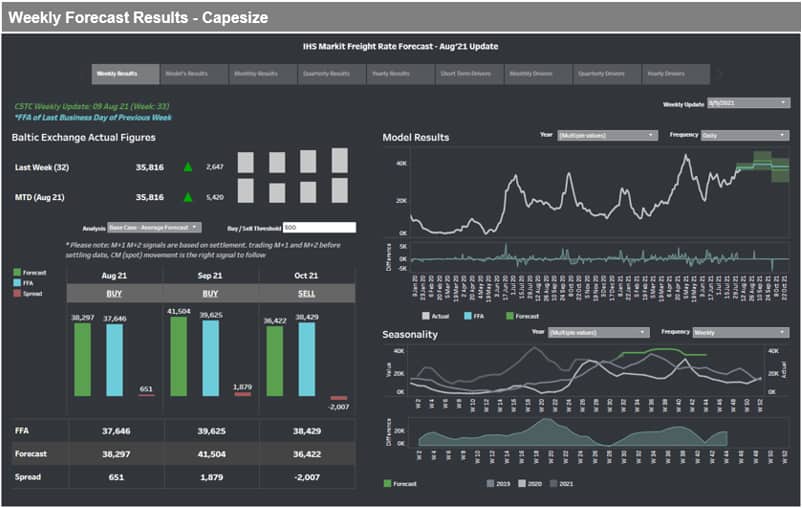
Task: Click the green up-arrow beside Last Week
Action: (x=187, y=167)
